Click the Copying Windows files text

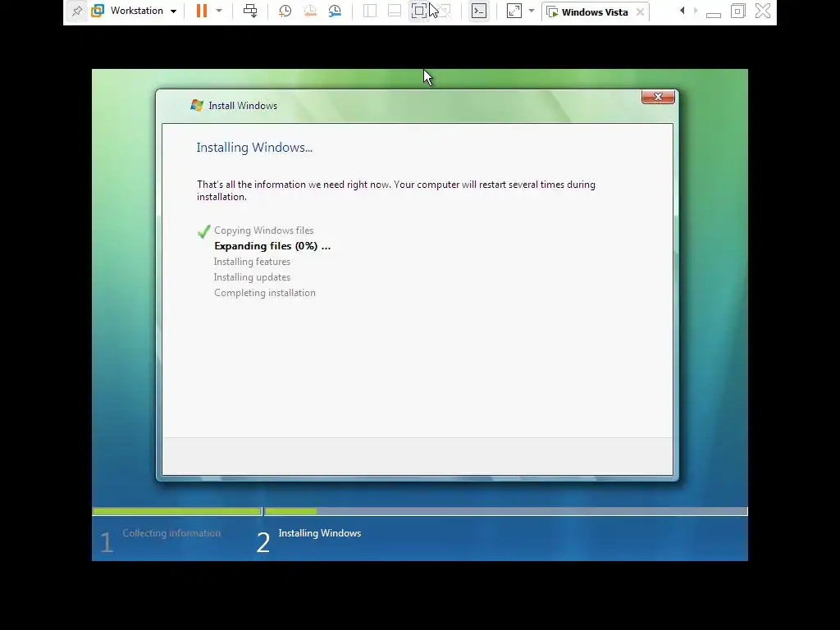click(x=263, y=231)
